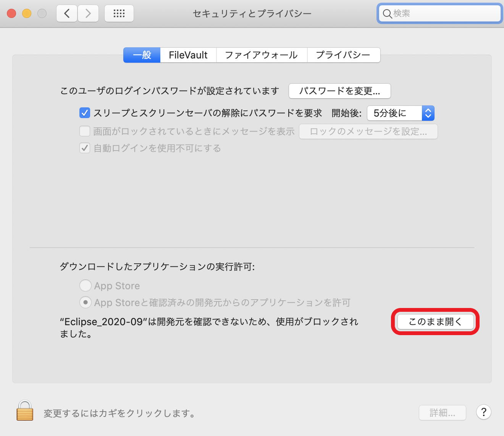Go forward with the right arrow button
The width and height of the screenshot is (504, 436).
pos(88,13)
